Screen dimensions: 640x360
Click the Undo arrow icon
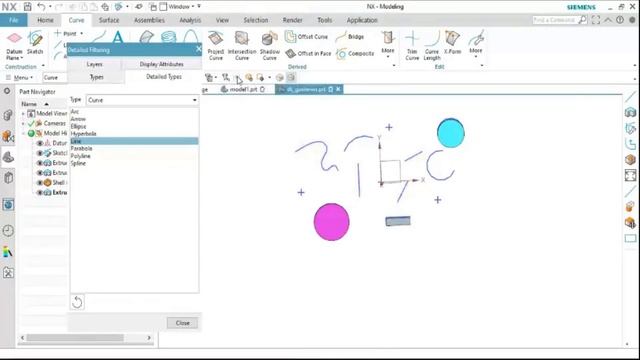pos(41,7)
